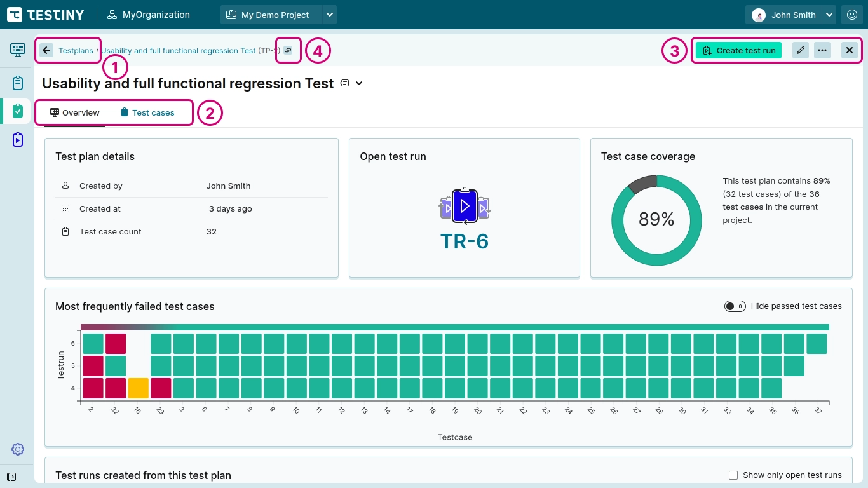Open the dashboard icon in left sidebar
The height and width of the screenshot is (488, 868).
(17, 50)
